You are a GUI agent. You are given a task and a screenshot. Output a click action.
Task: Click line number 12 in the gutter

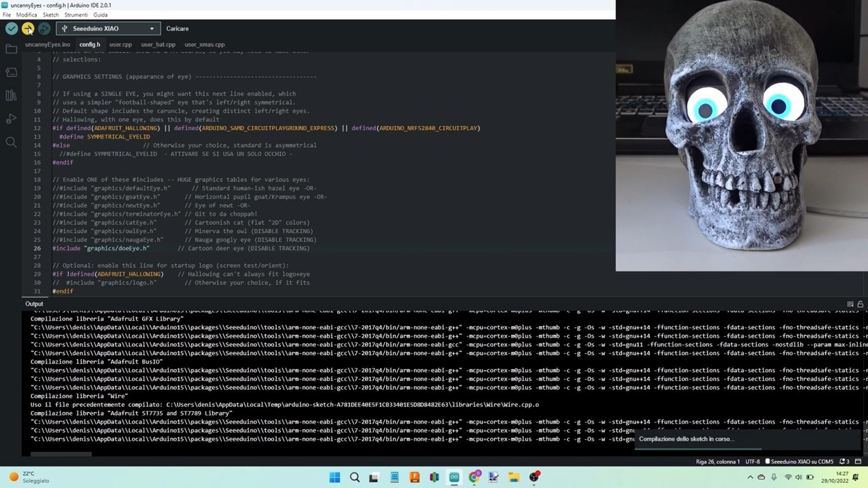(37, 128)
